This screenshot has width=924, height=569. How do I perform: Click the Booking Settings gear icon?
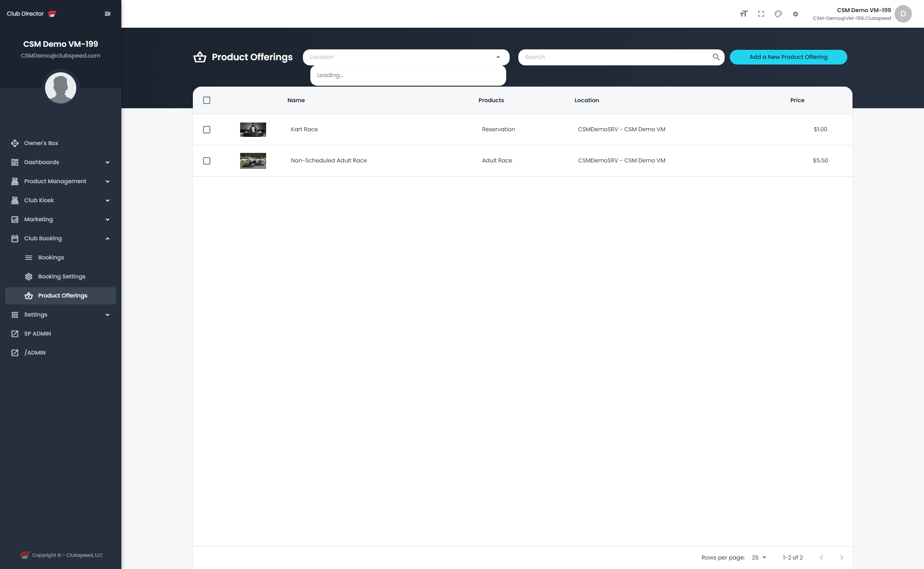click(x=29, y=276)
